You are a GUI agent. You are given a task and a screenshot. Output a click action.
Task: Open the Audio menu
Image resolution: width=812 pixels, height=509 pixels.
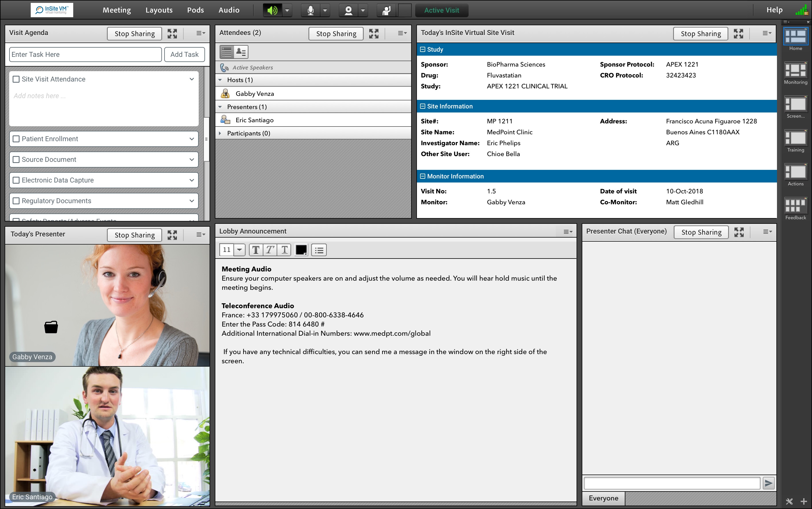(229, 10)
